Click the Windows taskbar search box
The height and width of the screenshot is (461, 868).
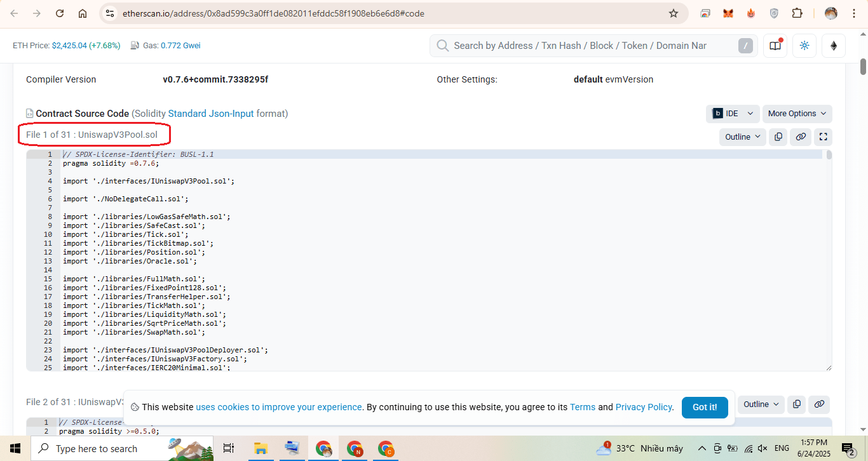(x=123, y=449)
